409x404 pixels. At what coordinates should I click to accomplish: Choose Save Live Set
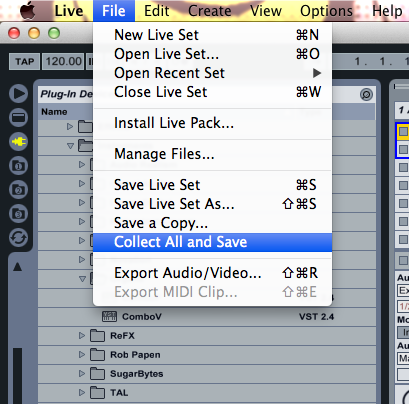tap(213, 185)
